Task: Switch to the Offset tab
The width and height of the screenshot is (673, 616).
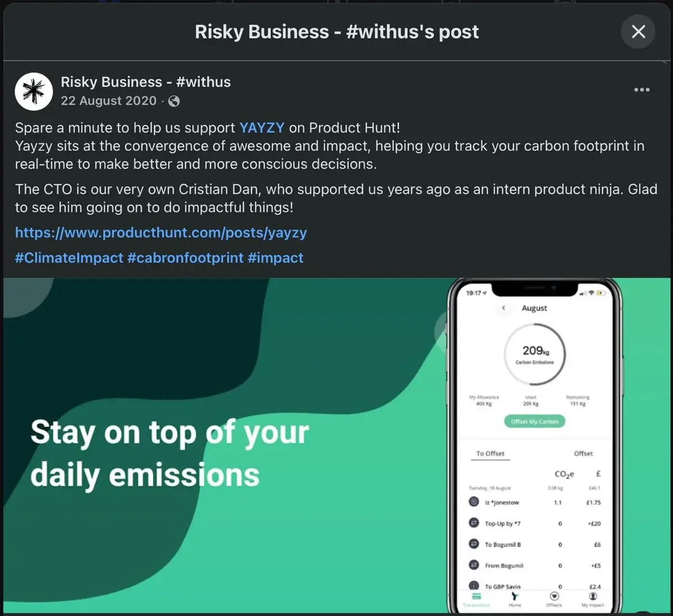Action: (583, 453)
